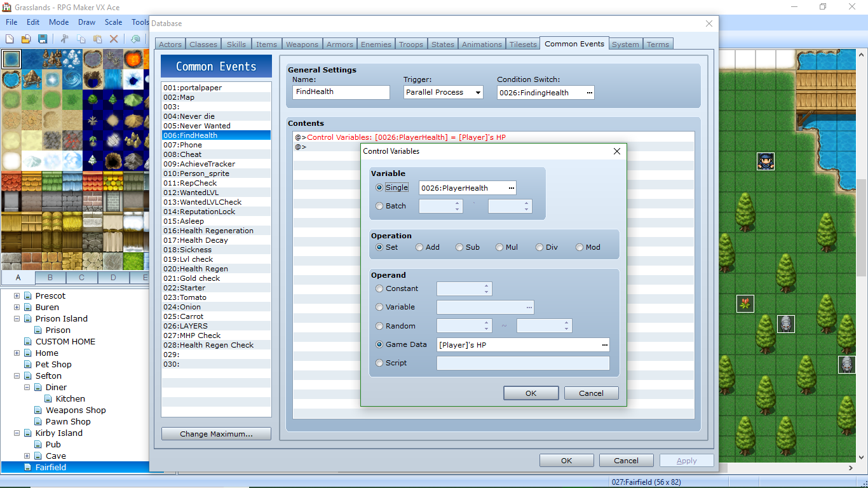The image size is (868, 488).
Task: Open the Draw menu
Action: tap(86, 22)
